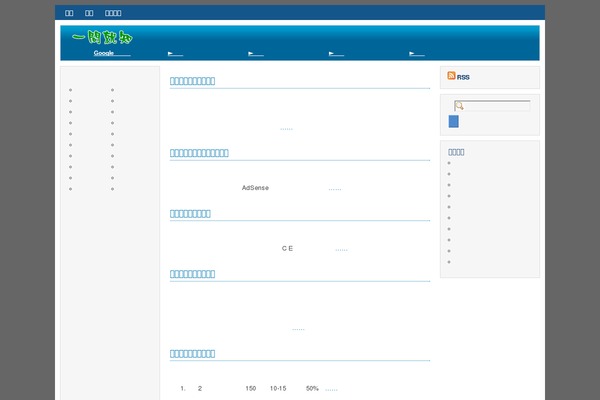The image size is (600, 400).
Task: Click the orange RSS feed icon
Action: tap(452, 76)
